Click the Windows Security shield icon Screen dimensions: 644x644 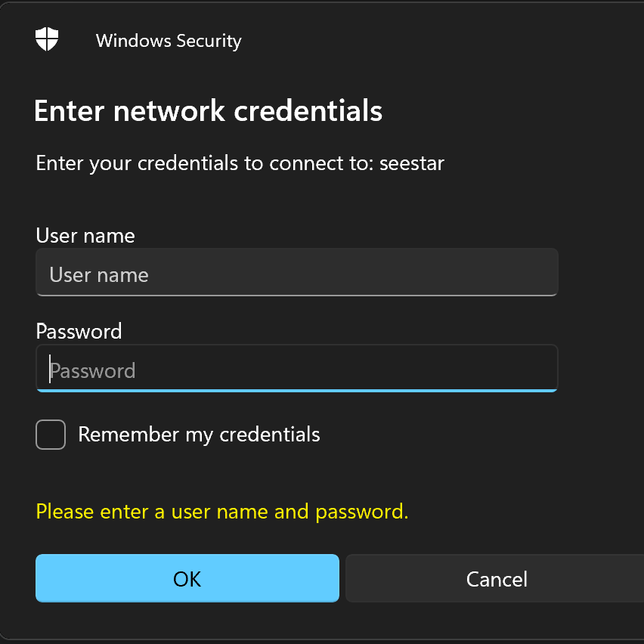(x=47, y=39)
